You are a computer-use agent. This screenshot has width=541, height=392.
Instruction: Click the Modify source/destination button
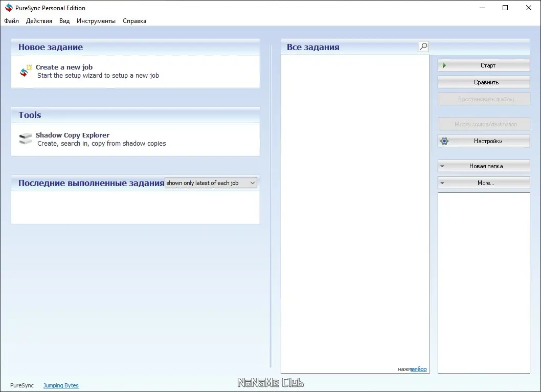[x=484, y=124]
